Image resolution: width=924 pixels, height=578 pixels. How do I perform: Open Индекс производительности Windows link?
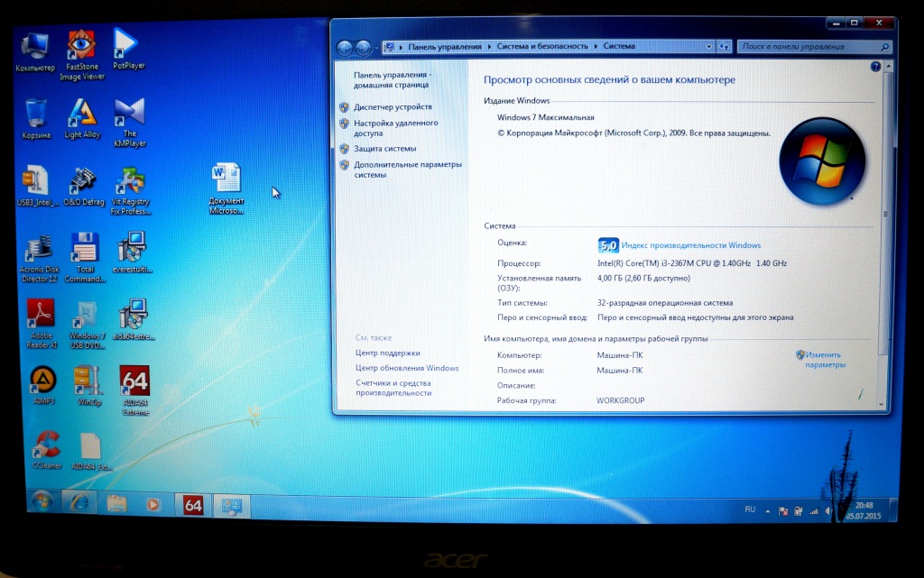690,245
